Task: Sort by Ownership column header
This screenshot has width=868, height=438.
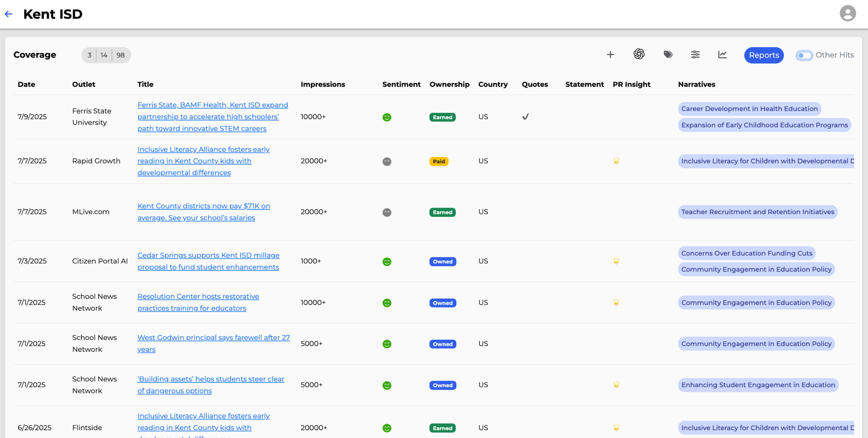Action: pos(449,84)
